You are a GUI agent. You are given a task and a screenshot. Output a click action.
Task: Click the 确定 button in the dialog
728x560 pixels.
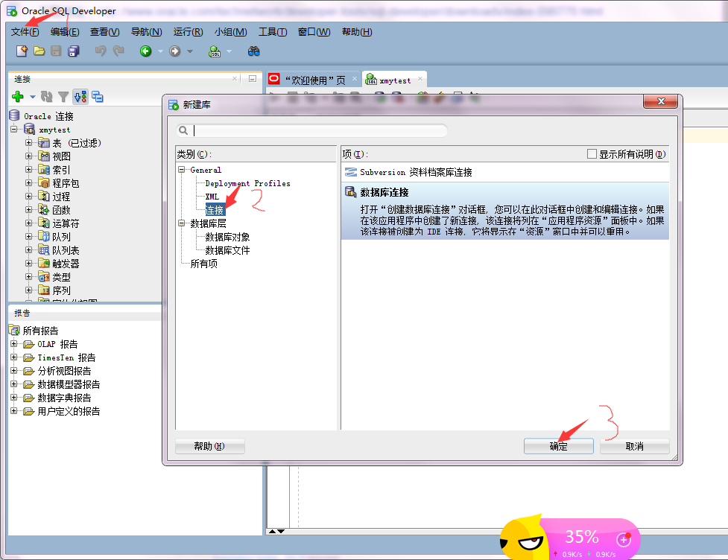point(558,445)
